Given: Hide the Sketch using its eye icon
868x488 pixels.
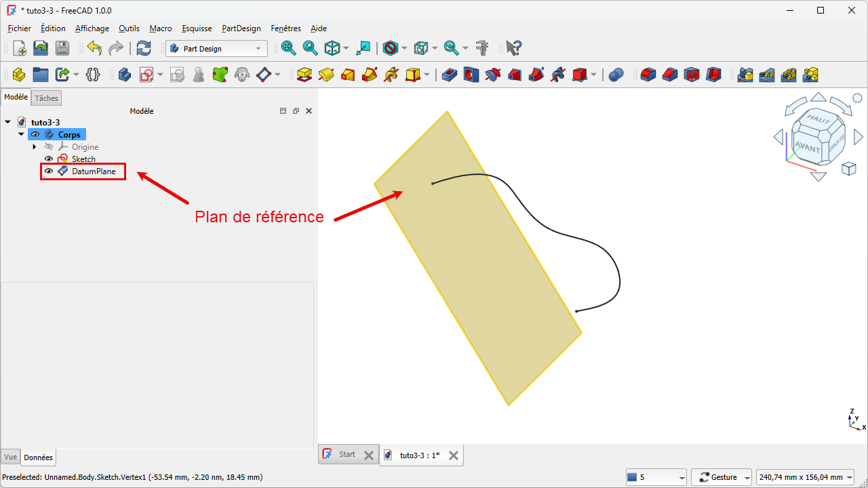Looking at the screenshot, I should click(49, 159).
